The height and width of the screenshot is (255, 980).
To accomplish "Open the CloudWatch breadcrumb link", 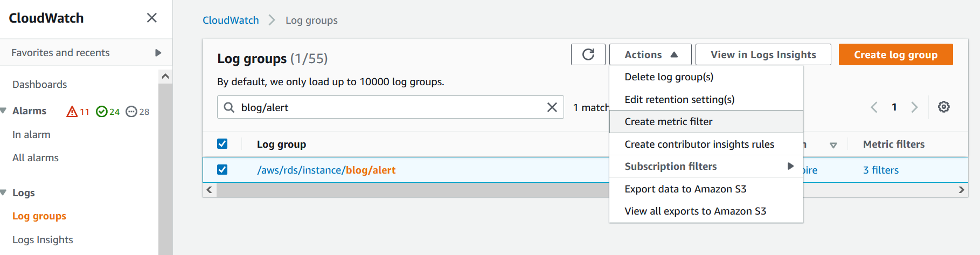I will 231,20.
